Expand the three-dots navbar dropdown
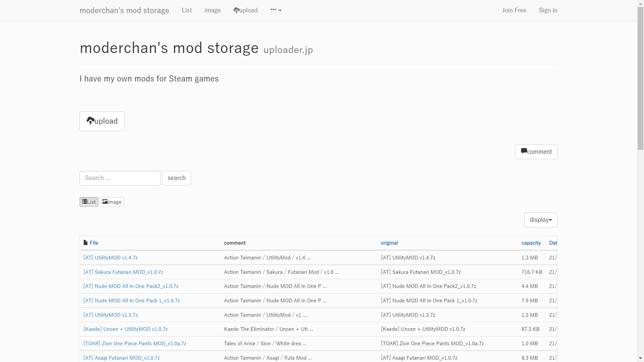Viewport: 644px width, 362px height. coord(276,10)
